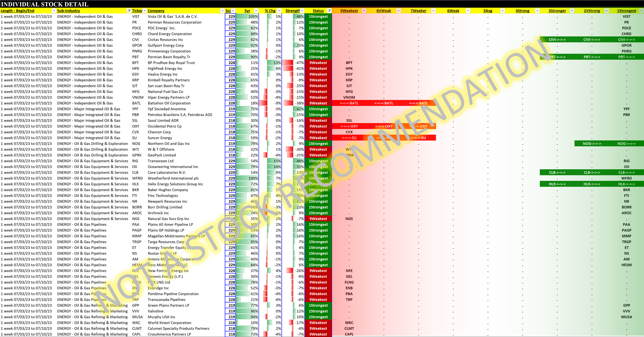Image resolution: width=644 pixels, height=337 pixels.
Task: Click the CrossAmerica Partners LP cell
Action: [186, 334]
